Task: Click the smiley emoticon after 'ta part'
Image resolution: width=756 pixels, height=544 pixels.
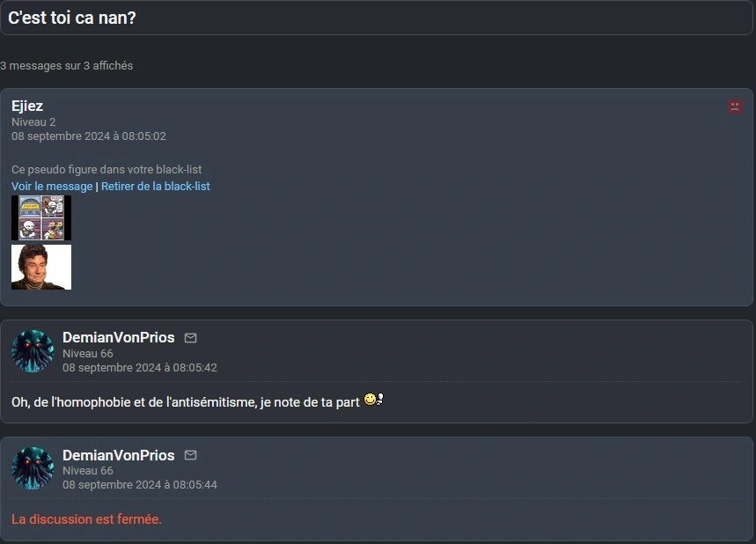Action: [374, 400]
